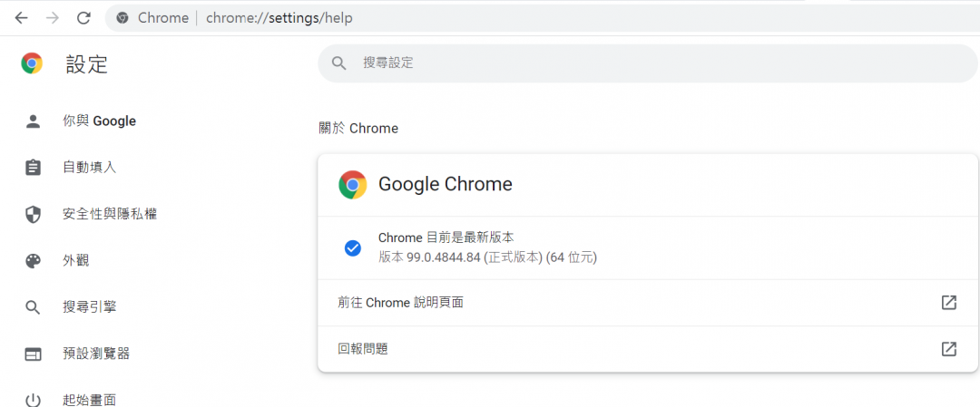980x407 pixels.
Task: Click the power icon for 起始畫面
Action: pyautogui.click(x=34, y=401)
